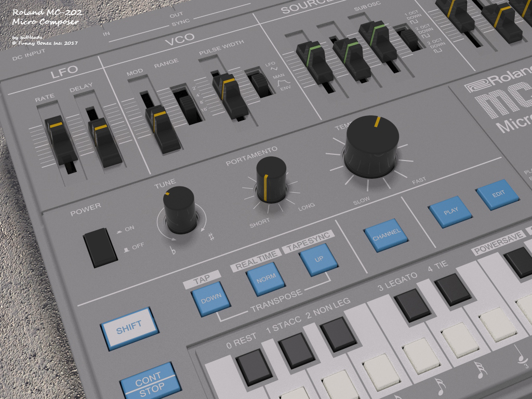Click the thirty-second note symbol below the keys
532x399 pixels.
click(x=481, y=370)
